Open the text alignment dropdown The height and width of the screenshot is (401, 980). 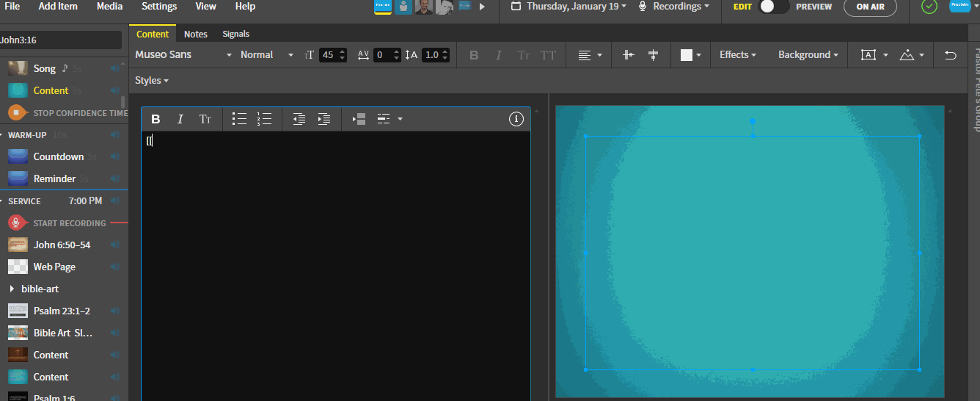[590, 55]
